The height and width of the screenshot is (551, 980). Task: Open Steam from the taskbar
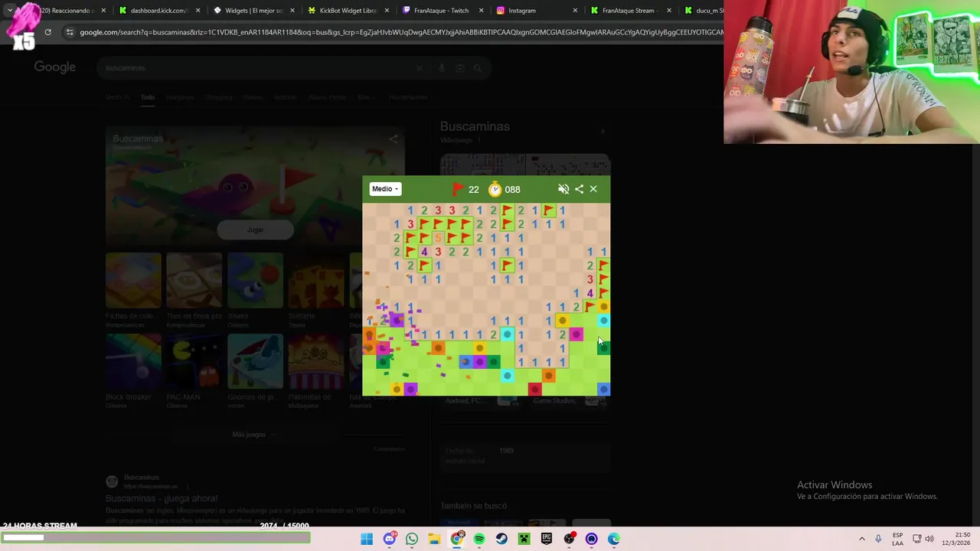pyautogui.click(x=501, y=539)
